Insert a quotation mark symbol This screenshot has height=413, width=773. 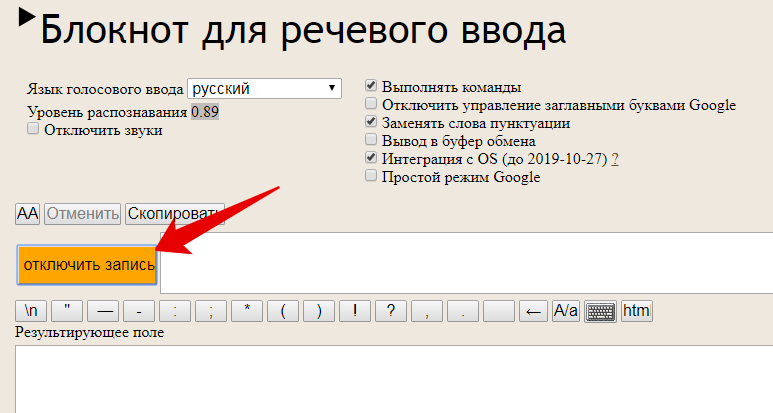(x=67, y=311)
